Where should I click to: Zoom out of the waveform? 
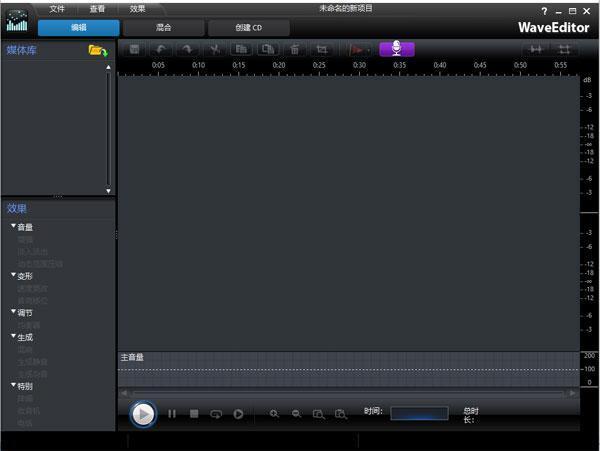click(297, 414)
